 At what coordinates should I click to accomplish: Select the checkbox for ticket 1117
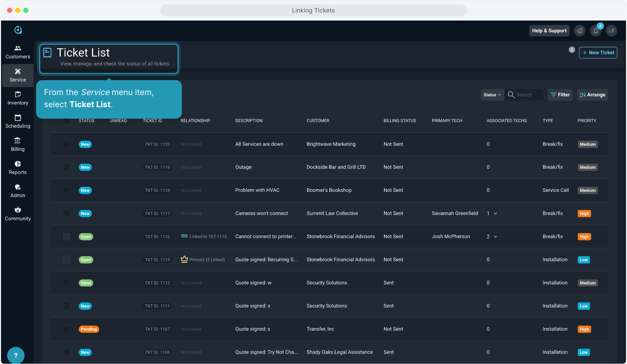66,213
